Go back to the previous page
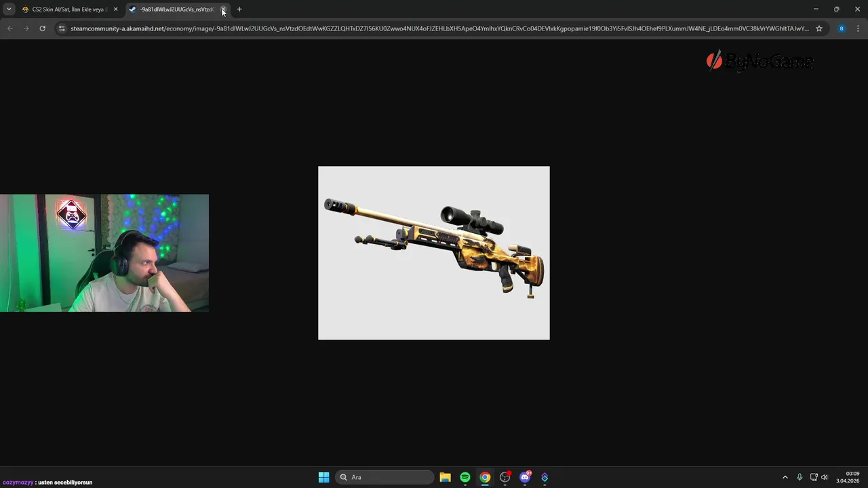Viewport: 868px width, 488px height. (x=9, y=28)
